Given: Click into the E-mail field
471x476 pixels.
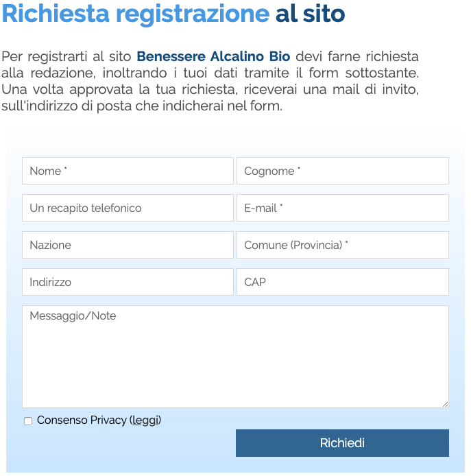Looking at the screenshot, I should pos(342,208).
